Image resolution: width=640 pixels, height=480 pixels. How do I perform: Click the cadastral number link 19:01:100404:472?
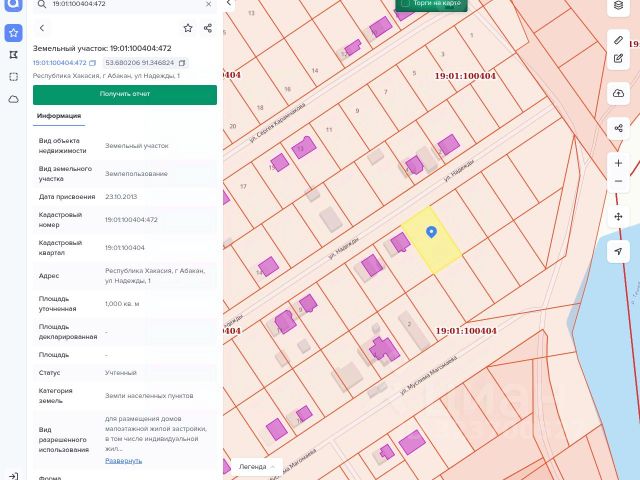click(60, 63)
